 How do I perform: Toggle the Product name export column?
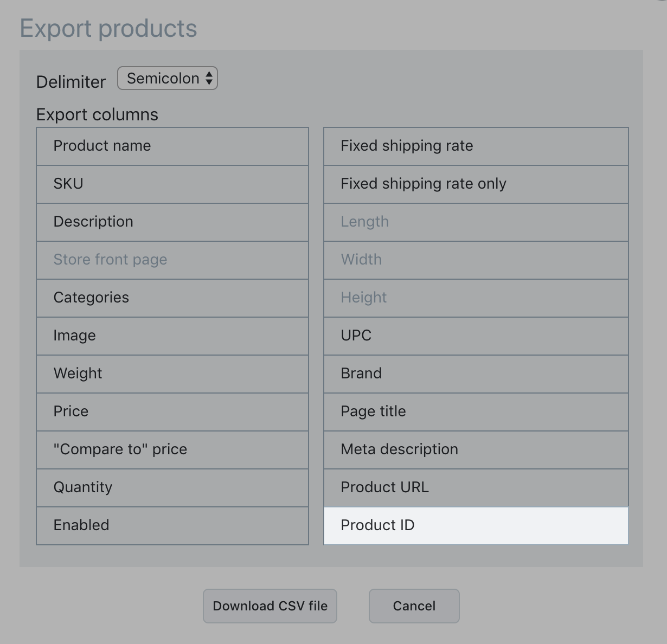[172, 146]
